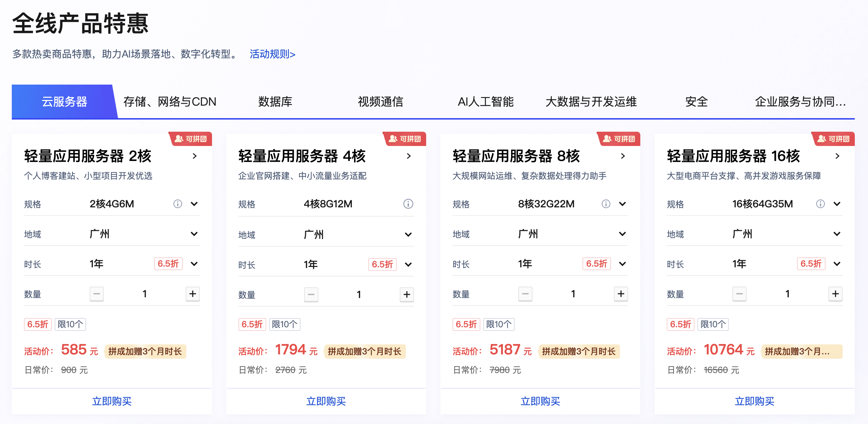Switch to AI人工智能 tab
This screenshot has height=424, width=868.
coord(486,102)
